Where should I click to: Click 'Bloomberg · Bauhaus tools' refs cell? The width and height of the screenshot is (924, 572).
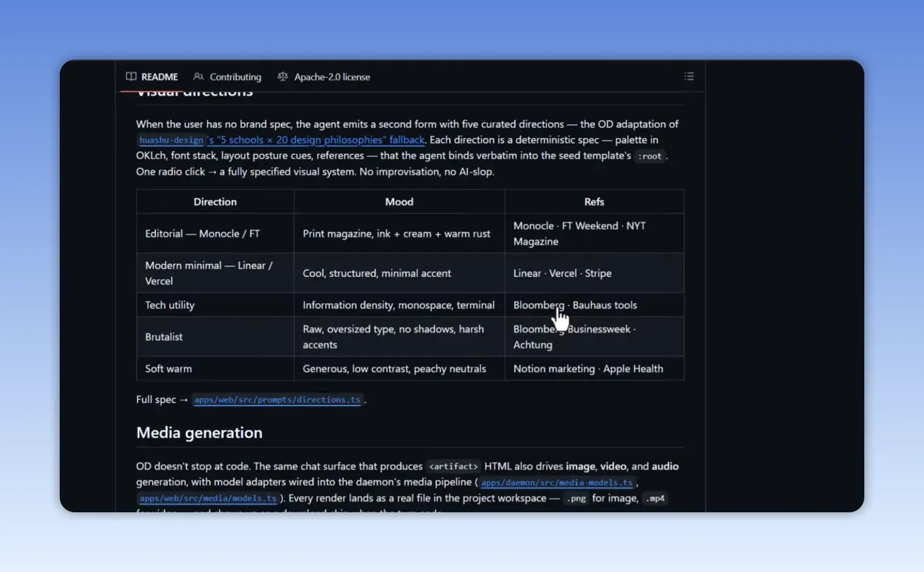(594, 305)
